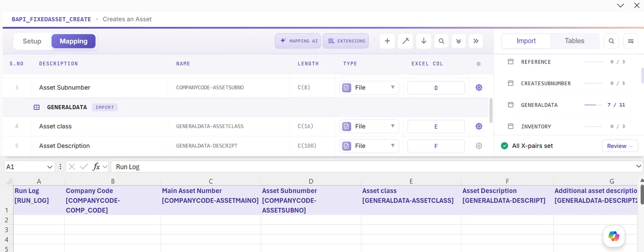Click the EXCEL COL column header
The width and height of the screenshot is (644, 252).
pyautogui.click(x=427, y=63)
